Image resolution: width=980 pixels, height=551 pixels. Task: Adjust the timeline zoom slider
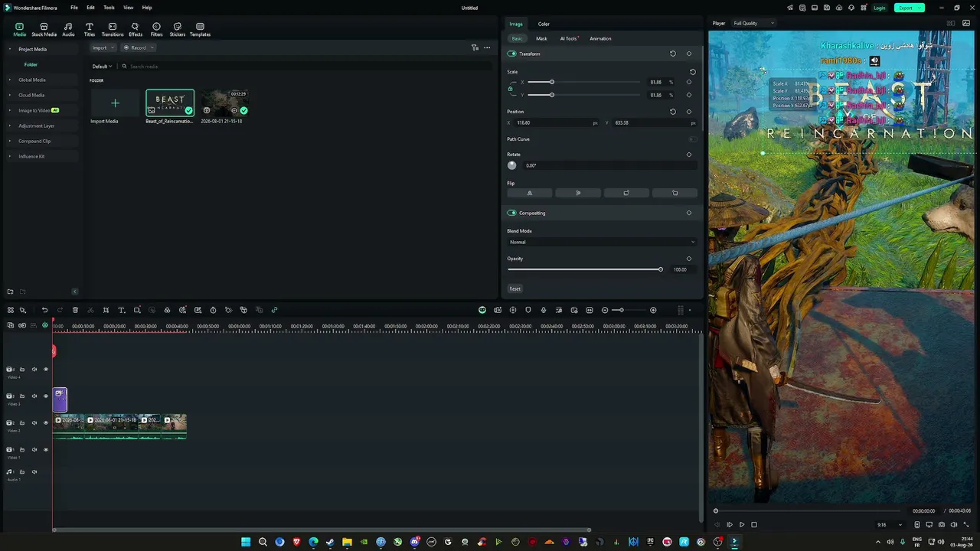pos(629,310)
